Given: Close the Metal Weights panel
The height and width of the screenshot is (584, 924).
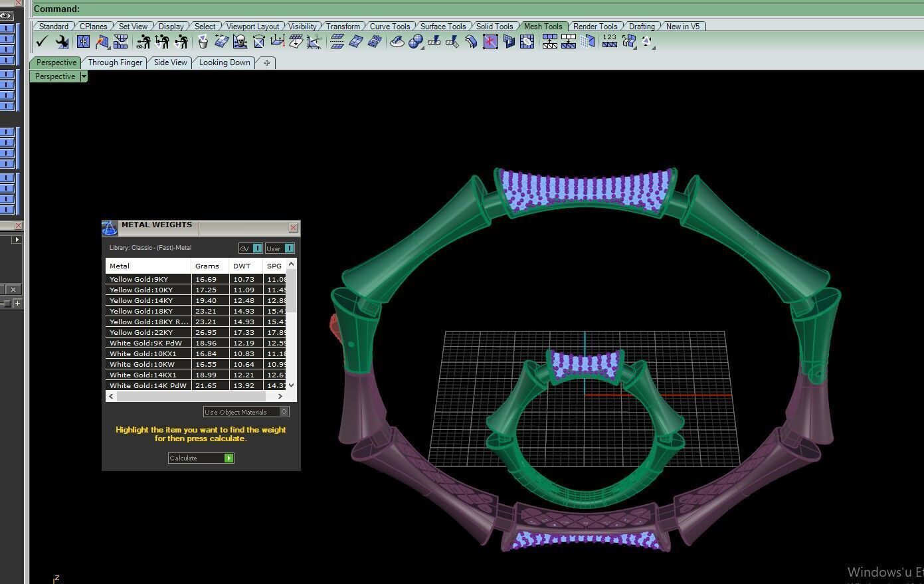Looking at the screenshot, I should [x=293, y=227].
